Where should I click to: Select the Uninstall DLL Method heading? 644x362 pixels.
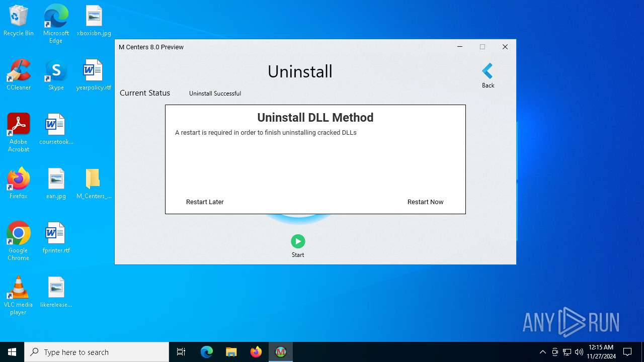(315, 118)
